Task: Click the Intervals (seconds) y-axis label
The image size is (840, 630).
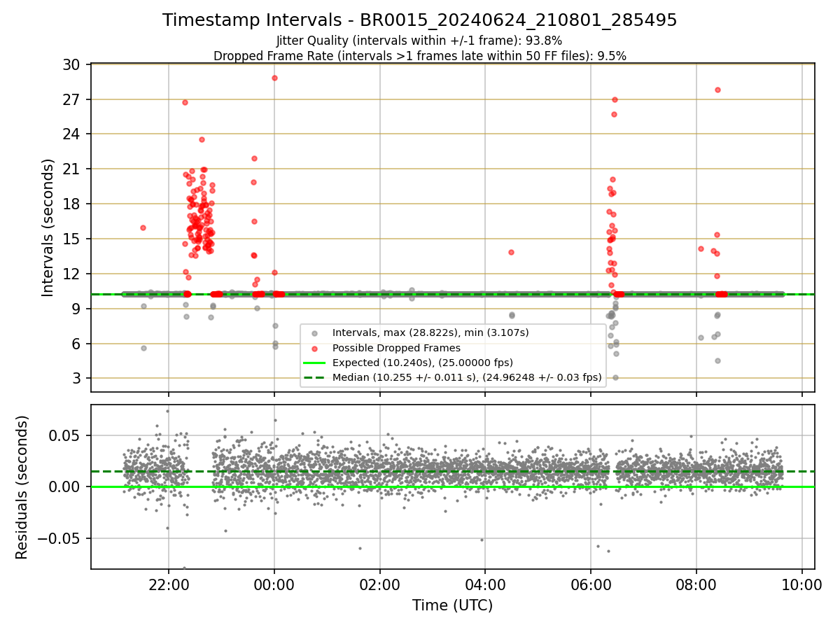Action: click(x=48, y=227)
